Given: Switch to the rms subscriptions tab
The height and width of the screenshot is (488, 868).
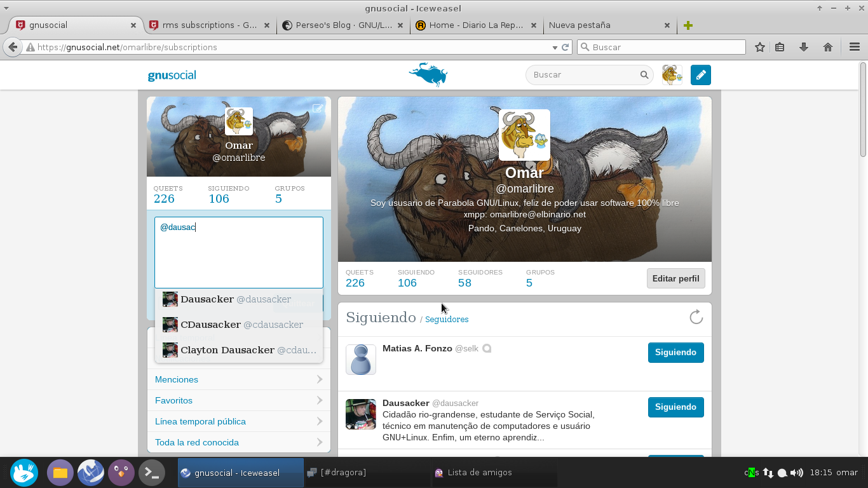Looking at the screenshot, I should (x=208, y=25).
